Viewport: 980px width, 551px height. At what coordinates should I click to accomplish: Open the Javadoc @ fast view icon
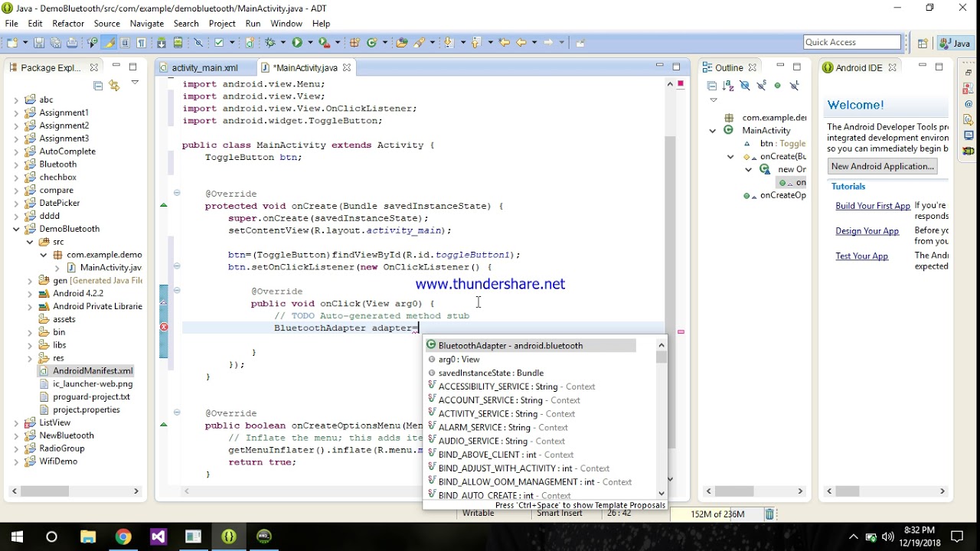click(x=969, y=103)
